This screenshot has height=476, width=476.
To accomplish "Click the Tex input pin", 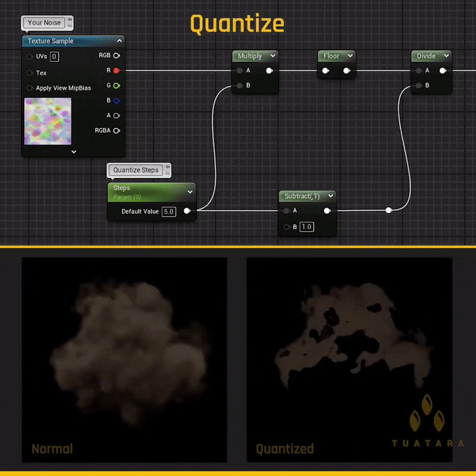I will pyautogui.click(x=29, y=73).
